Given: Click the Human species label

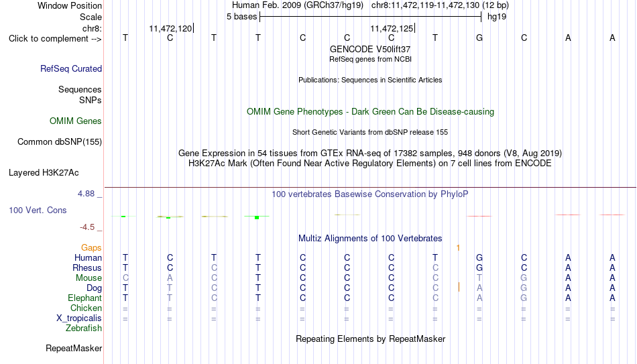Looking at the screenshot, I should (x=88, y=257).
